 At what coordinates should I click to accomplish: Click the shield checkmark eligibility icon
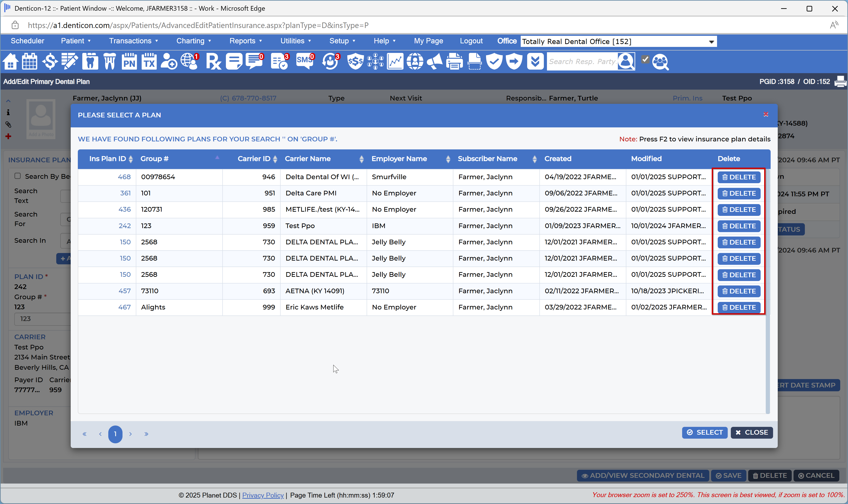click(x=494, y=62)
